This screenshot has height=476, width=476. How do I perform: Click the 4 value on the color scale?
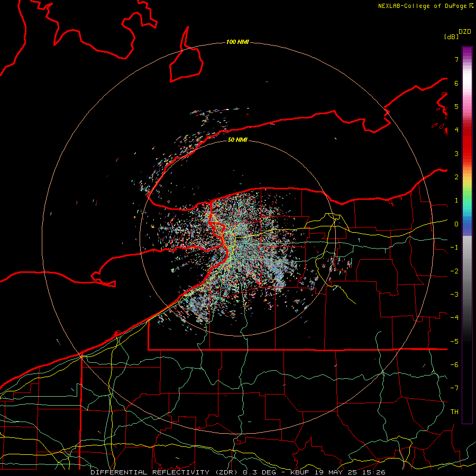point(456,130)
